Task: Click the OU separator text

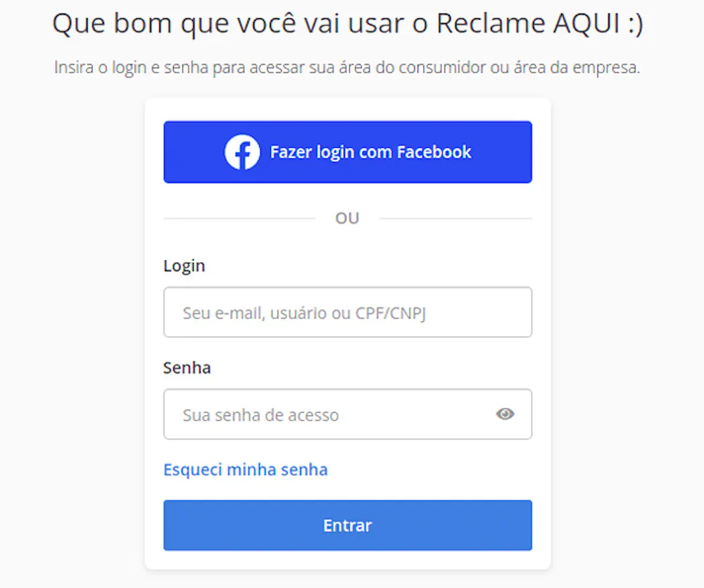Action: click(347, 218)
